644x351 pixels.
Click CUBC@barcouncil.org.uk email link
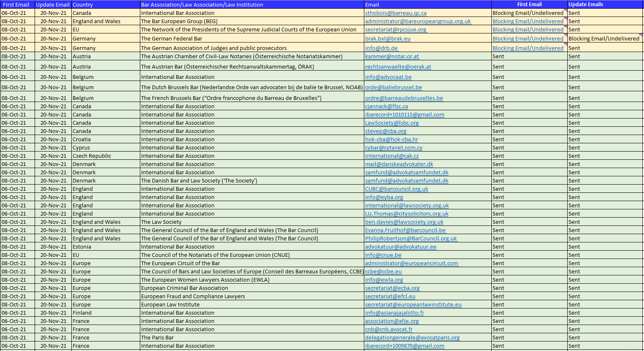(396, 189)
